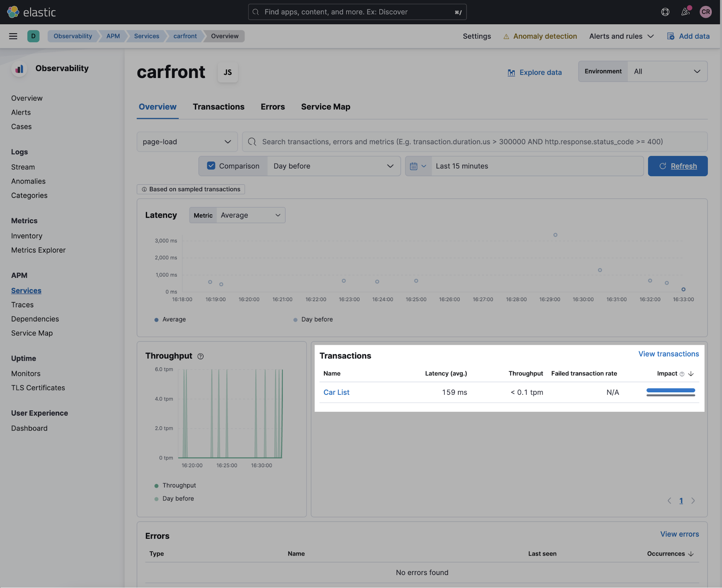
Task: Click the Refresh icon button
Action: coord(662,166)
